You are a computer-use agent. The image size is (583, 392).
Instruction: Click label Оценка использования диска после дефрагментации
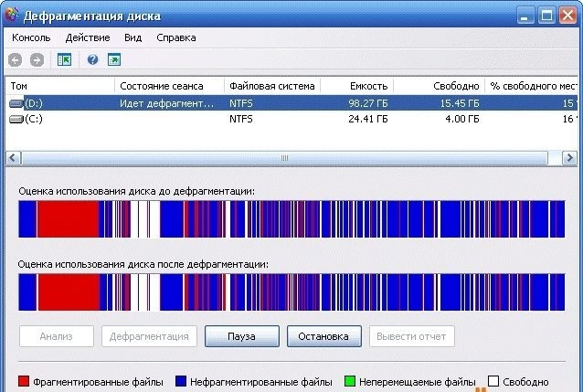pyautogui.click(x=143, y=264)
